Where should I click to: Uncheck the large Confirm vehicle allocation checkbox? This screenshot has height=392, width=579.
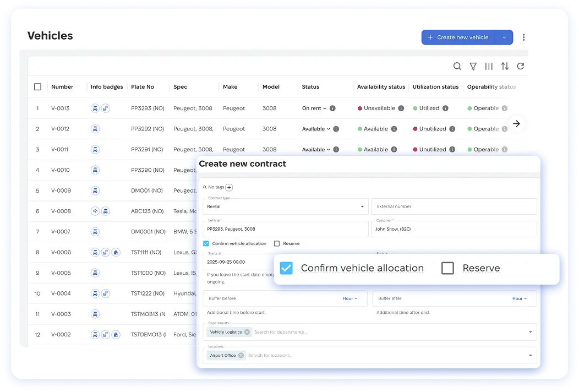(286, 268)
